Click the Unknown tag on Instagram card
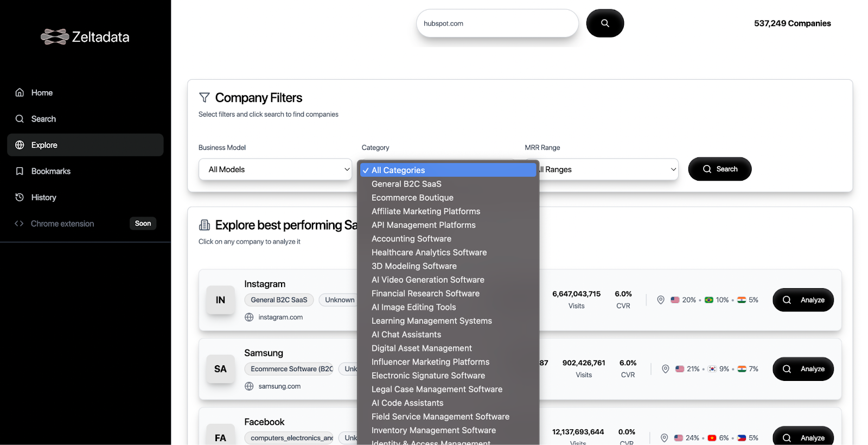 339,300
